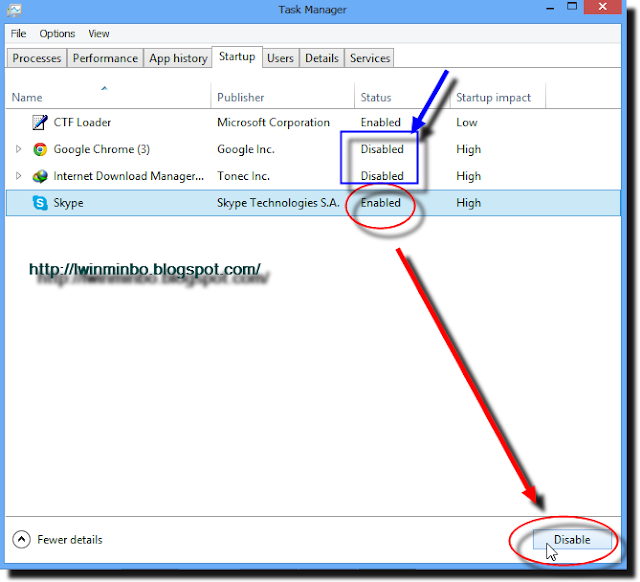640x582 pixels.
Task: Click the Skype Technologies S.A. publisher cell
Action: click(278, 203)
